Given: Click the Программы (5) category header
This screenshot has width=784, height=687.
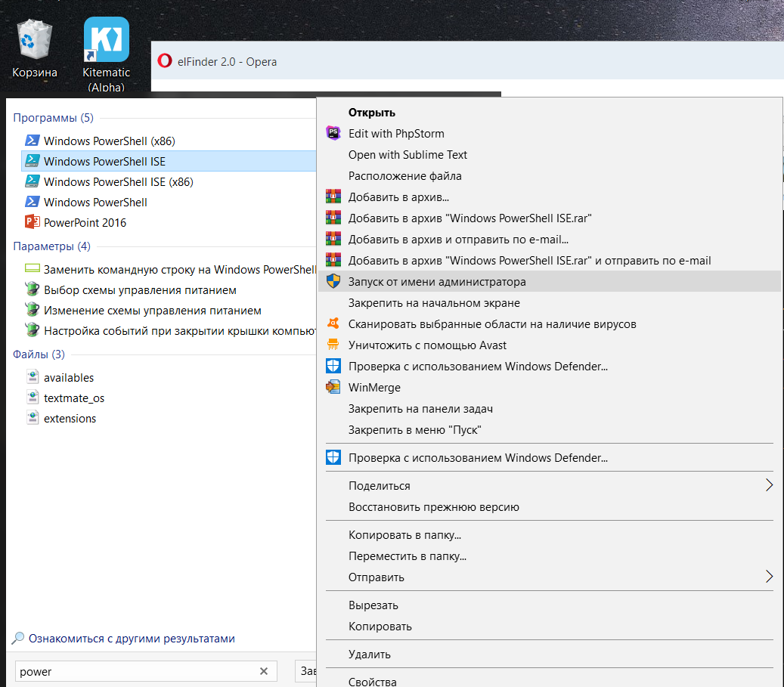Looking at the screenshot, I should pos(53,117).
